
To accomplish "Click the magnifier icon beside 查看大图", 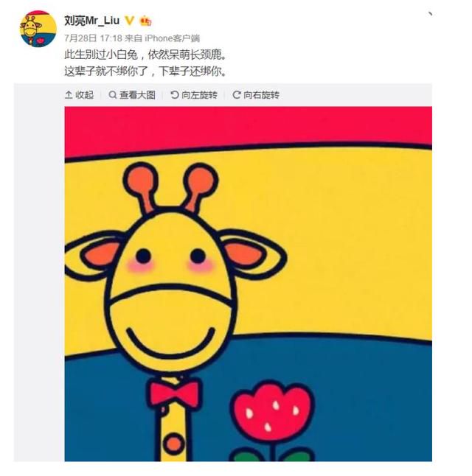I will pyautogui.click(x=112, y=95).
